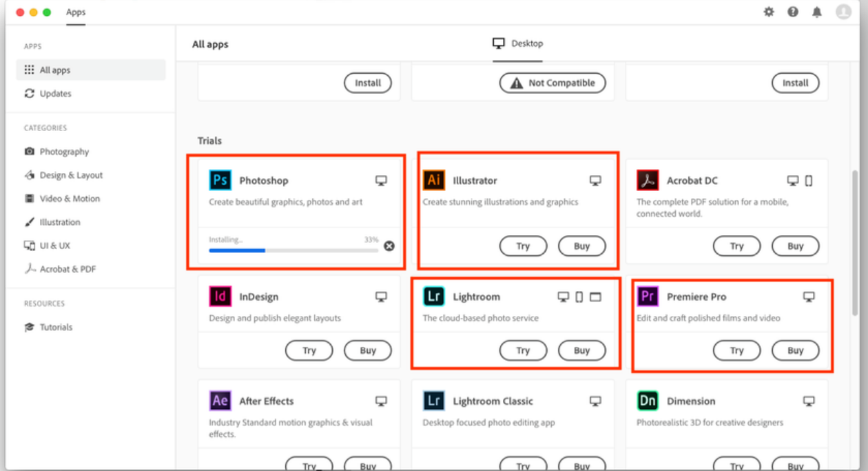Open the Tutorials resource link
The width and height of the screenshot is (868, 471).
pyautogui.click(x=56, y=328)
